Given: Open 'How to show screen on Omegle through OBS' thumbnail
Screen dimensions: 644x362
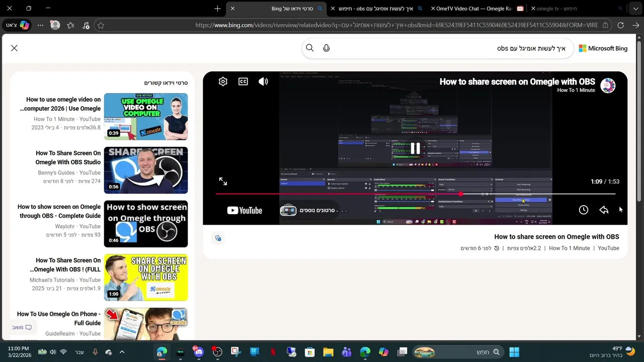Looking at the screenshot, I should 146,224.
